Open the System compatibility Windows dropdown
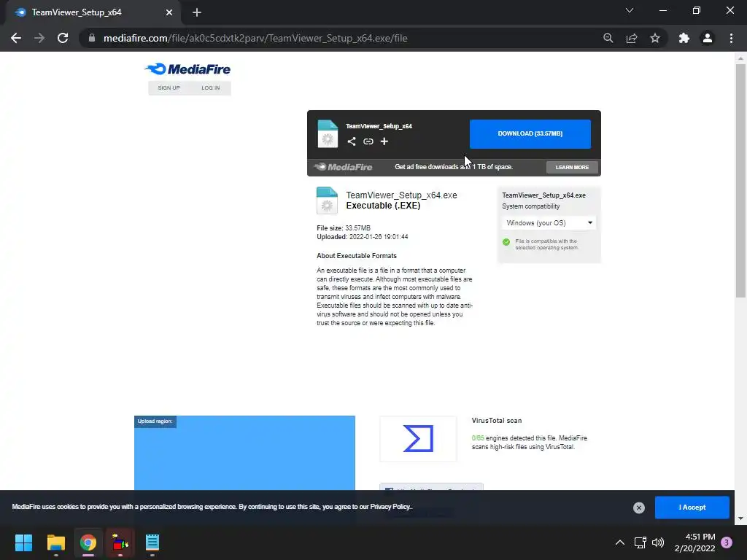 (549, 223)
